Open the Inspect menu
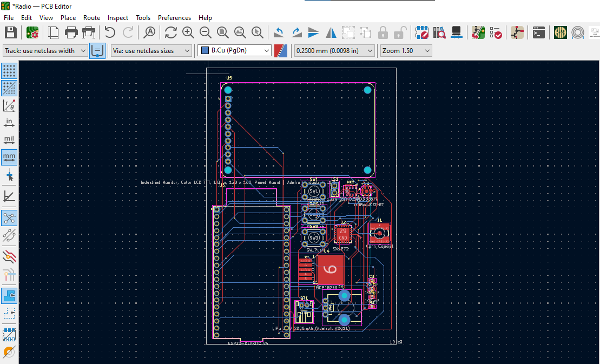Screen dimensions: 600x364 (x=118, y=18)
